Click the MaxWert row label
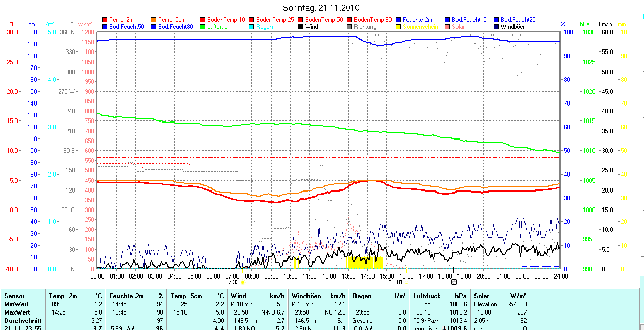The image size is (644, 330). pyautogui.click(x=17, y=312)
